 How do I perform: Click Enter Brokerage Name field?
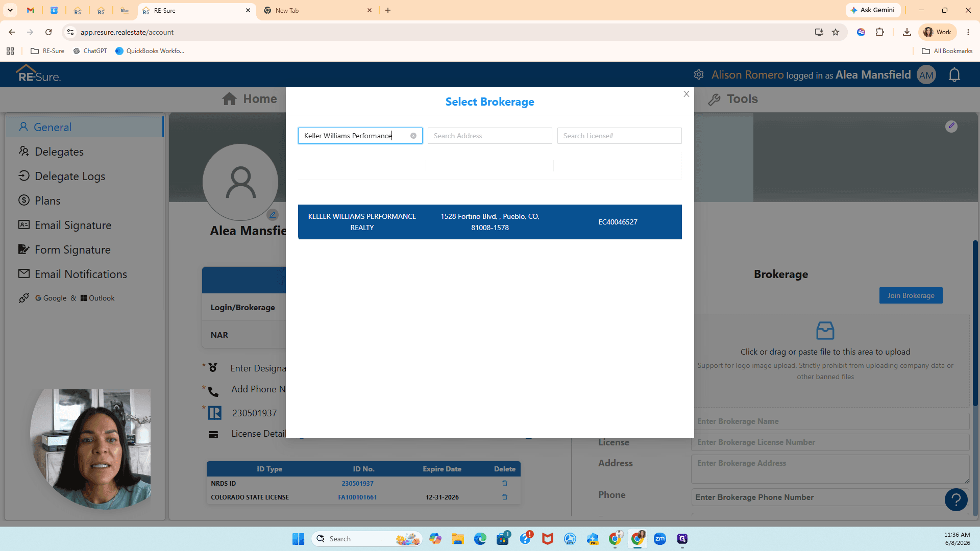(830, 421)
